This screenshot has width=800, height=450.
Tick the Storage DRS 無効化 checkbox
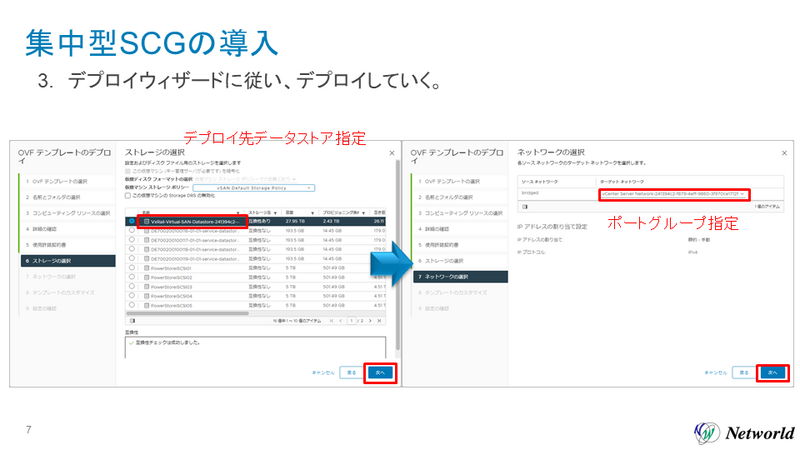tap(128, 195)
